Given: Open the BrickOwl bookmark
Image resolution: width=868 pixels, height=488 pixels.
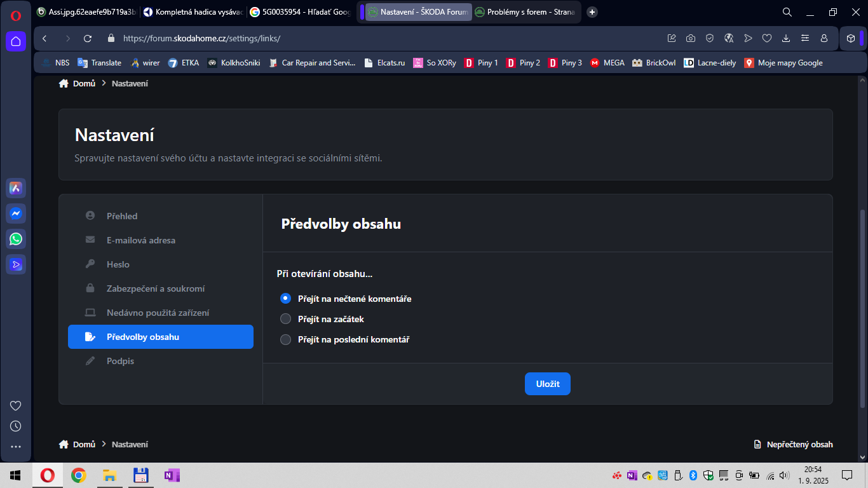Looking at the screenshot, I should tap(654, 63).
